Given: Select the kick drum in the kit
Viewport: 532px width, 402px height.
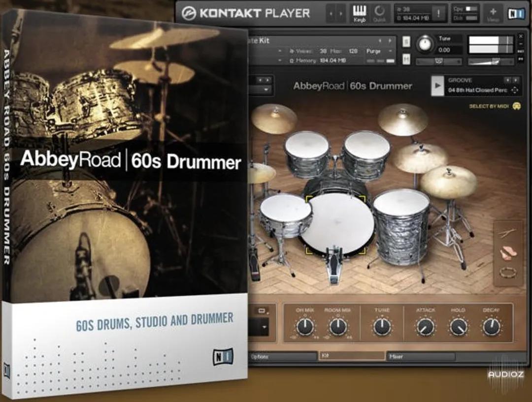Looking at the screenshot, I should (x=337, y=224).
